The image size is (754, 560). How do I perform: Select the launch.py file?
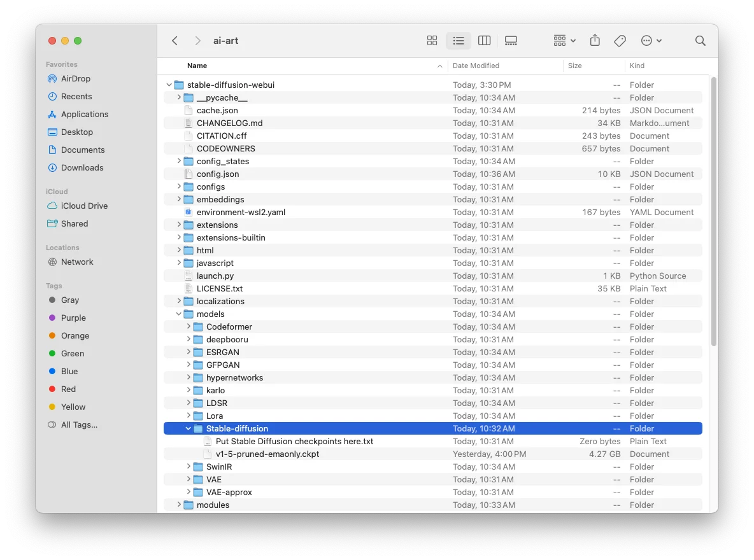(x=433, y=276)
